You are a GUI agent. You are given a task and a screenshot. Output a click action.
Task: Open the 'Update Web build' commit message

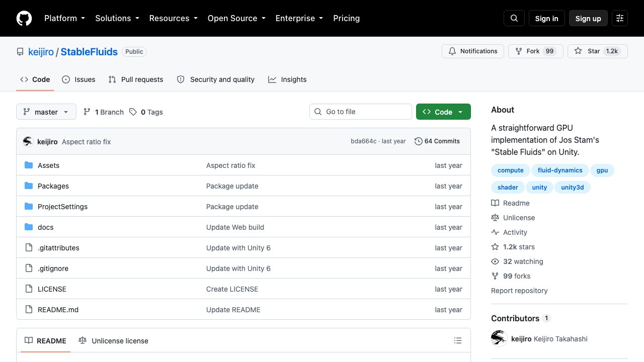235,227
